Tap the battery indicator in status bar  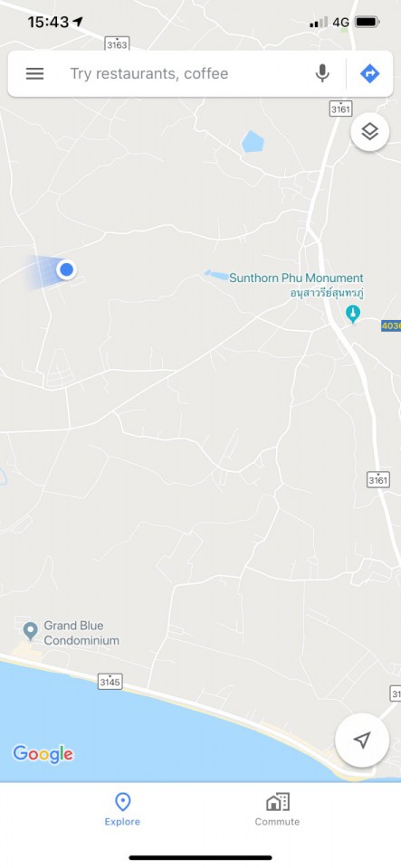[368, 22]
